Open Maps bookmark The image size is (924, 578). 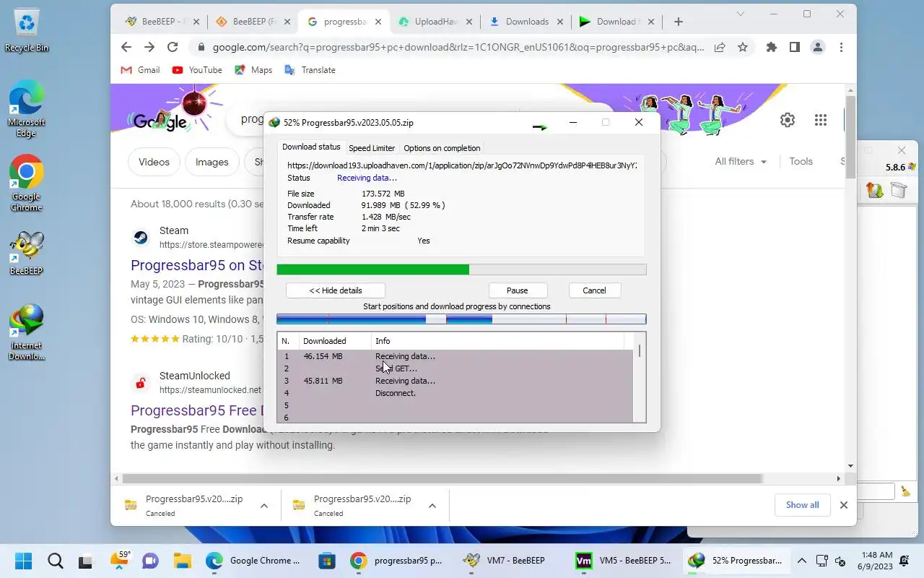pos(253,70)
